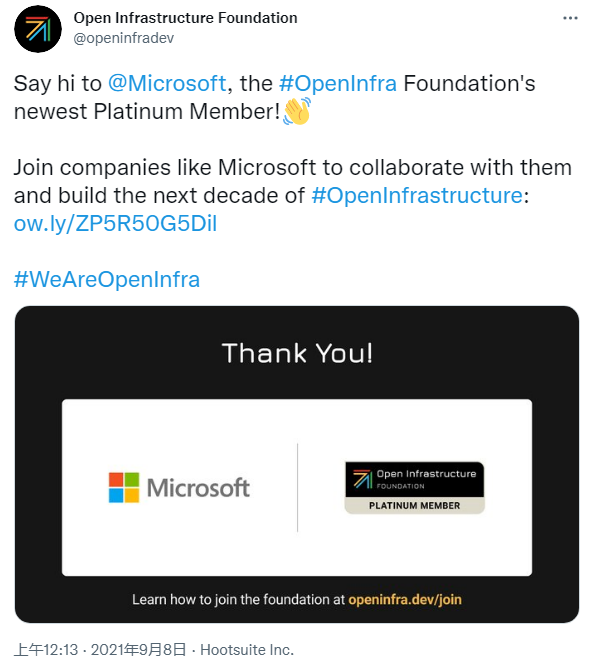
Task: Open the tweet's three-dot more options menu
Action: coord(570,18)
